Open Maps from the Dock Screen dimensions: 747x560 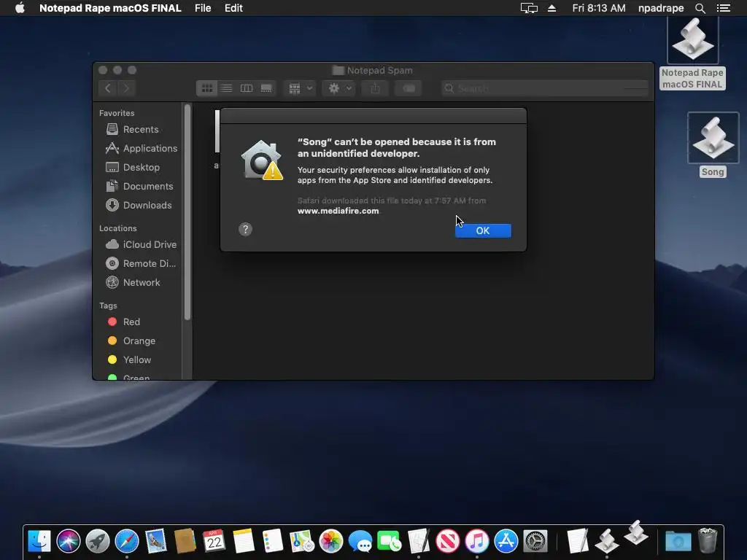(301, 542)
